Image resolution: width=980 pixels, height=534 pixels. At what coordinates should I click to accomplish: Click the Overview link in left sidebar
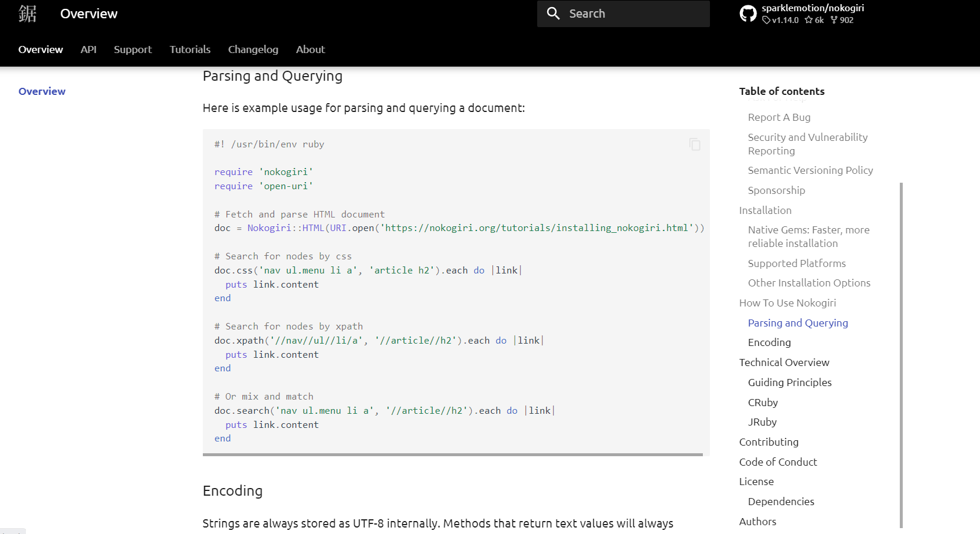[x=42, y=91]
